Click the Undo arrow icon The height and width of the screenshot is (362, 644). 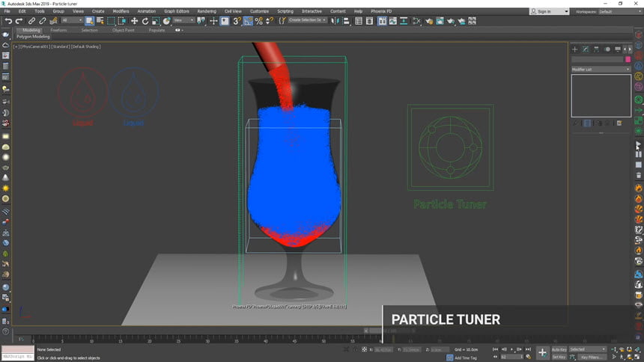coord(8,21)
